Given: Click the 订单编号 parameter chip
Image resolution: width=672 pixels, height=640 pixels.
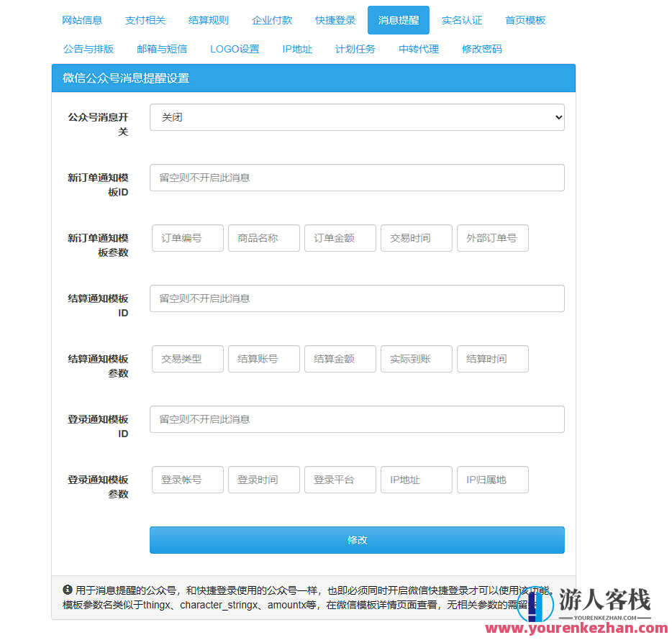Looking at the screenshot, I should click(187, 238).
